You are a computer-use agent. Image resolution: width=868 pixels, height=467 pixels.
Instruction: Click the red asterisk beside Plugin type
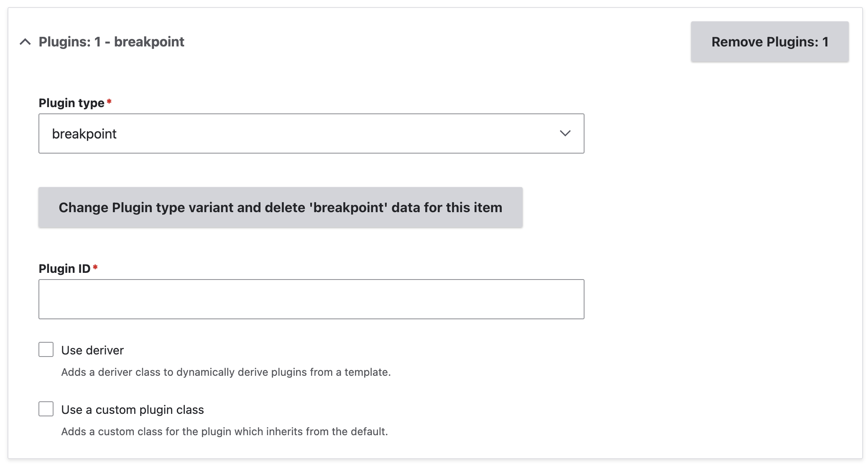(109, 102)
